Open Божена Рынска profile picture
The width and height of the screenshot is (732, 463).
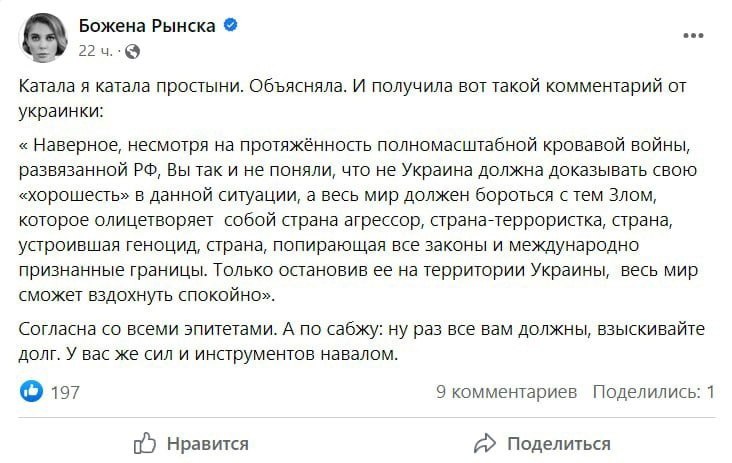[44, 37]
